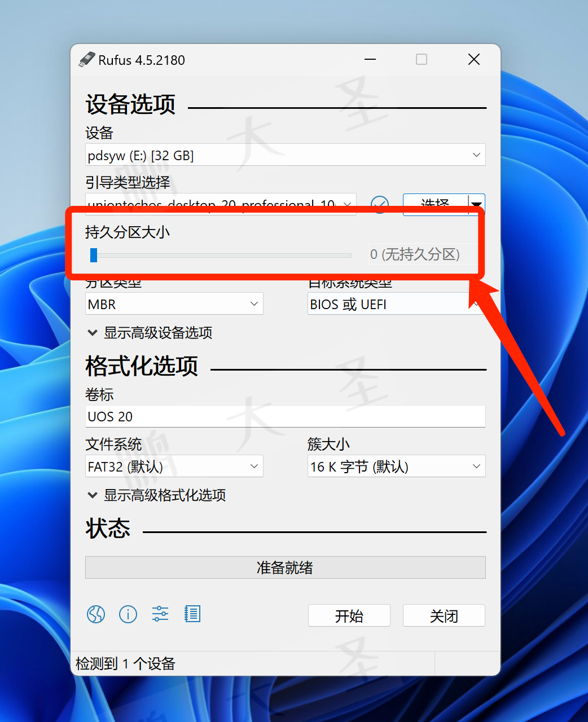Open the BIOS 或 UEFI target dropdown
588x722 pixels.
tap(396, 304)
